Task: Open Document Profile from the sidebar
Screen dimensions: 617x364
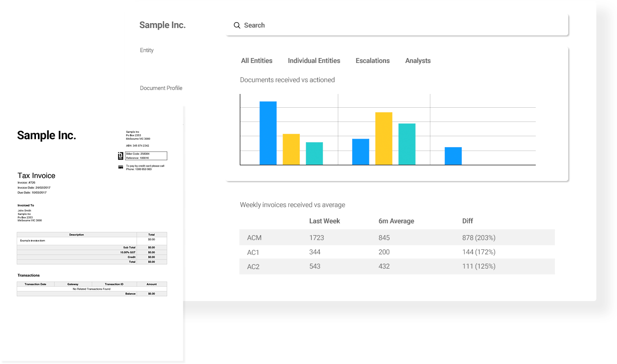Action: pyautogui.click(x=161, y=88)
